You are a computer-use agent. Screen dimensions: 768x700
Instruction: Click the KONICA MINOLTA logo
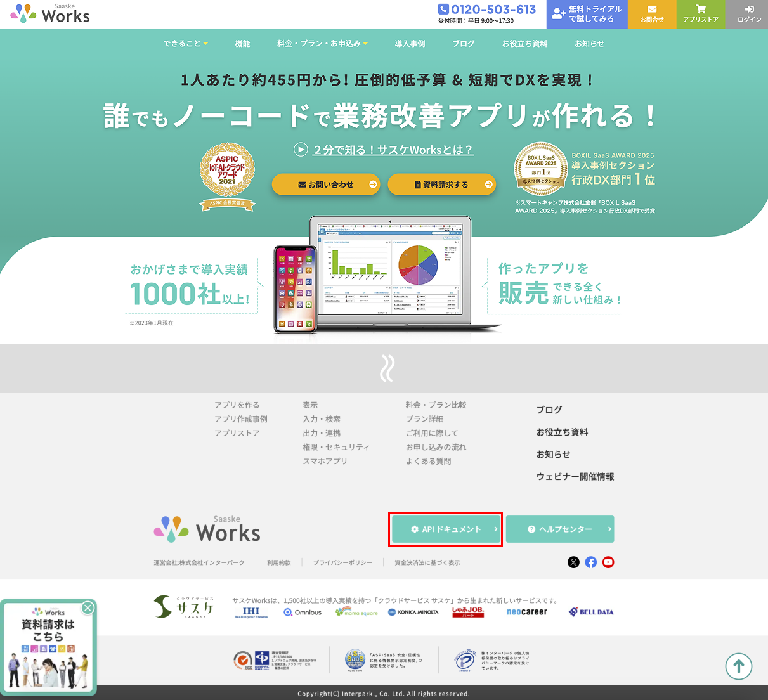tap(413, 612)
